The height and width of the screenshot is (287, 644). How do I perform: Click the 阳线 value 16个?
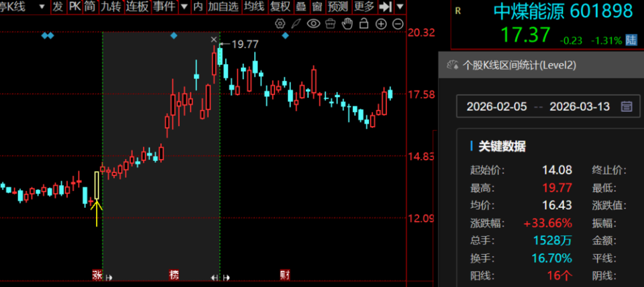point(559,276)
